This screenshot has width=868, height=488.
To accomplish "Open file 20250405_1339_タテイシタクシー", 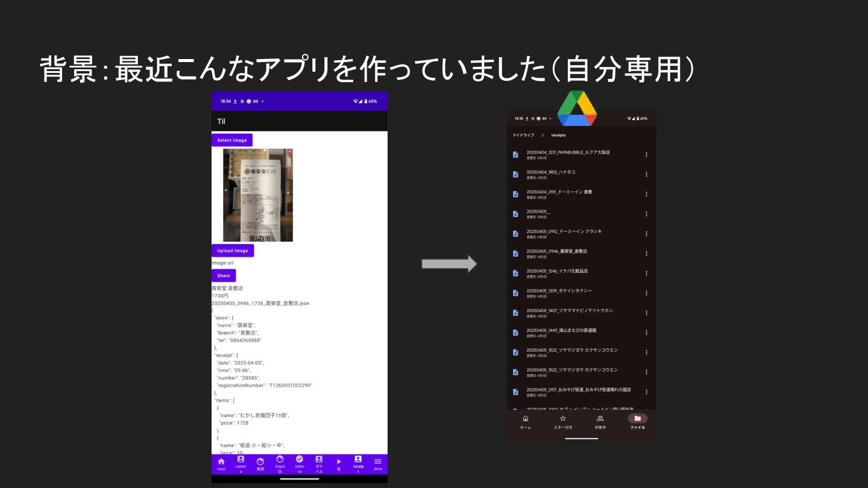I will click(581, 293).
